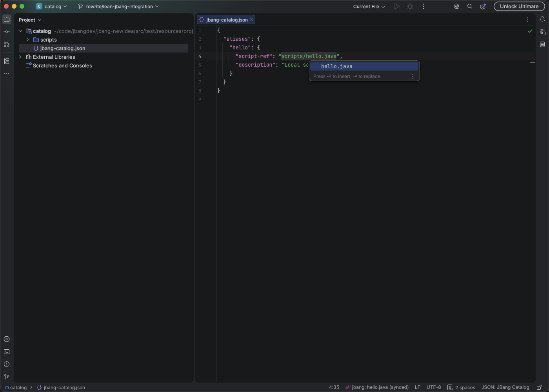Open the Commit tool window icon
This screenshot has width=549, height=392.
[7, 32]
